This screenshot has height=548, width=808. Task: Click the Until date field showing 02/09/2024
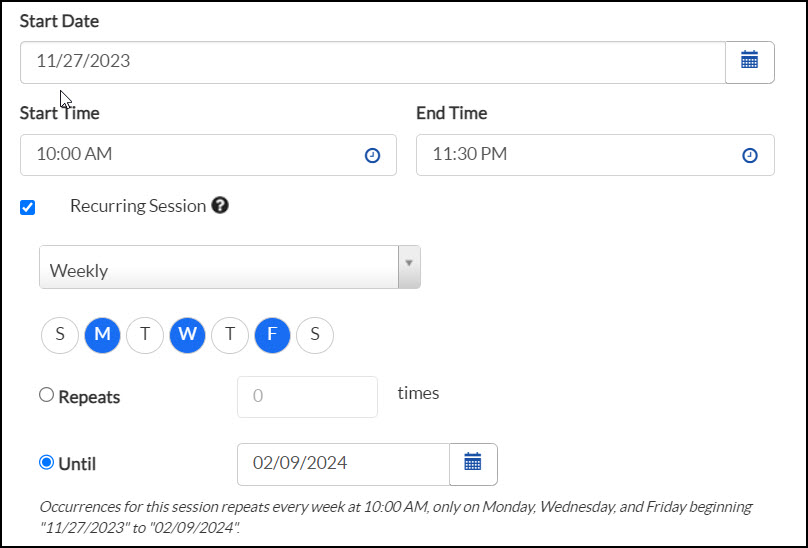(343, 464)
